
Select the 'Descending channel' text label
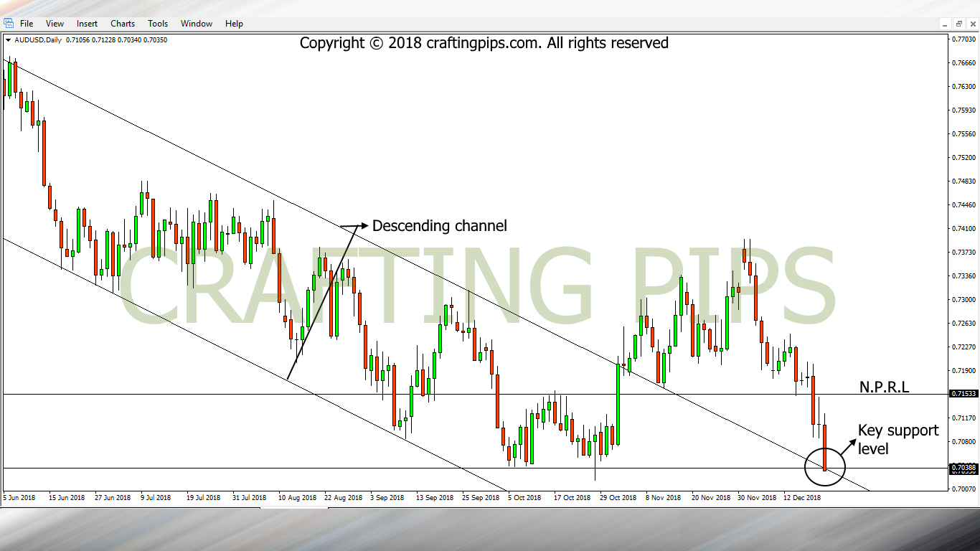point(440,225)
